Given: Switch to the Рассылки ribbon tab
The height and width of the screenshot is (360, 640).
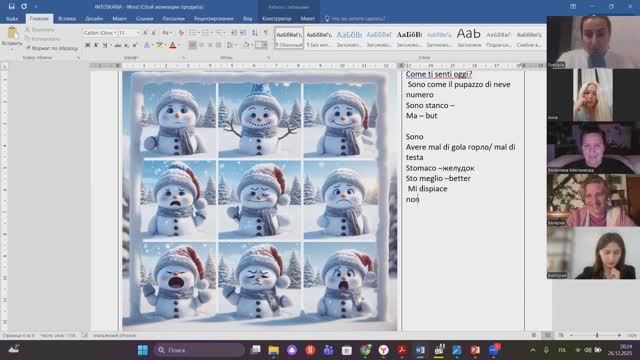Looking at the screenshot, I should (x=173, y=19).
